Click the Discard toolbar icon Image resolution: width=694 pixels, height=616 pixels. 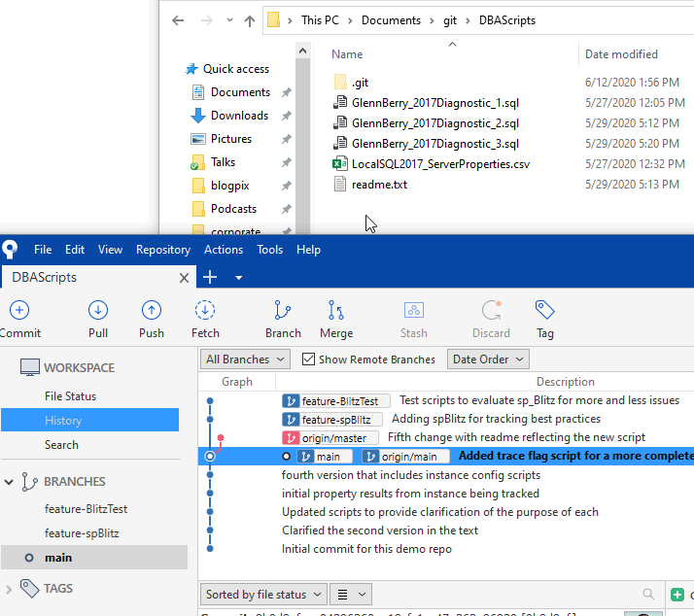[x=491, y=310]
